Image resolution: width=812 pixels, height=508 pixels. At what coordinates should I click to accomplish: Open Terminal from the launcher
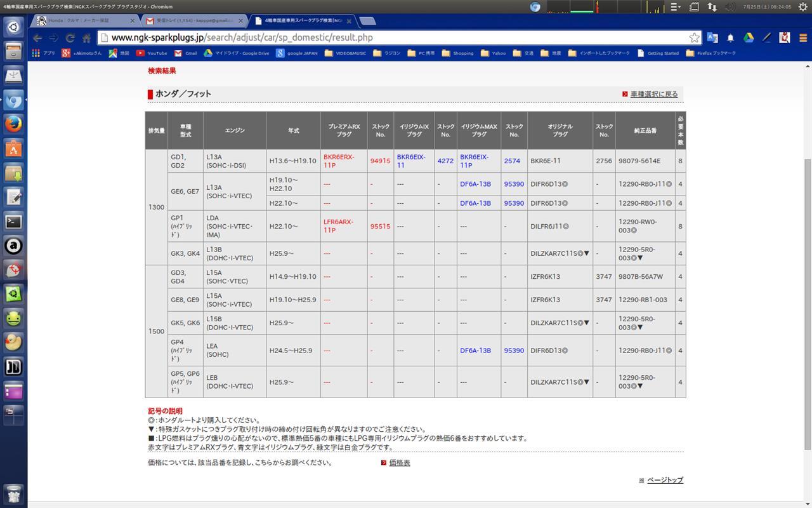tap(13, 222)
